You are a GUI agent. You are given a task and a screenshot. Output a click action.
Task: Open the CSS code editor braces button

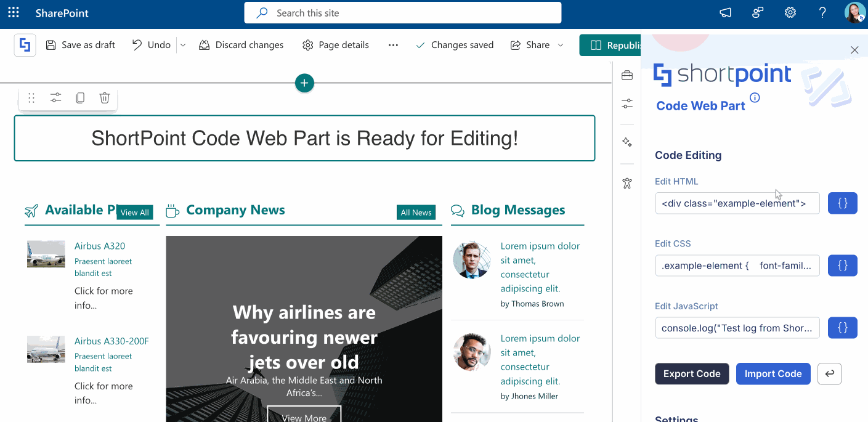(843, 266)
